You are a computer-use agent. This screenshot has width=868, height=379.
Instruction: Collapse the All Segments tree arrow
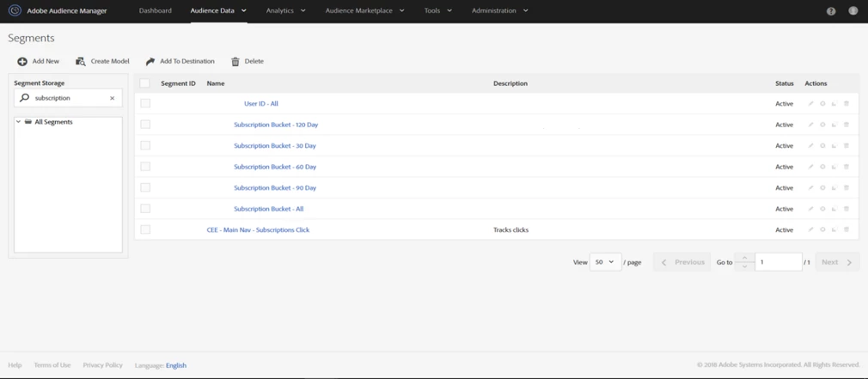(18, 122)
